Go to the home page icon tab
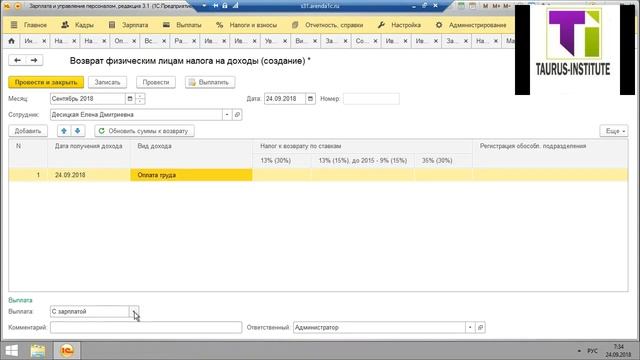This screenshot has width=640, height=360. [x=11, y=41]
